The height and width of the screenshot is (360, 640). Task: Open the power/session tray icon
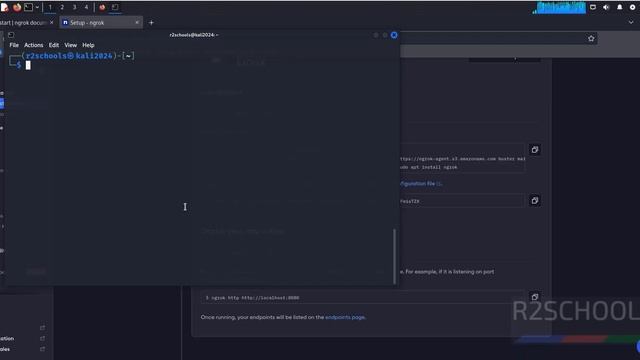pyautogui.click(x=633, y=7)
